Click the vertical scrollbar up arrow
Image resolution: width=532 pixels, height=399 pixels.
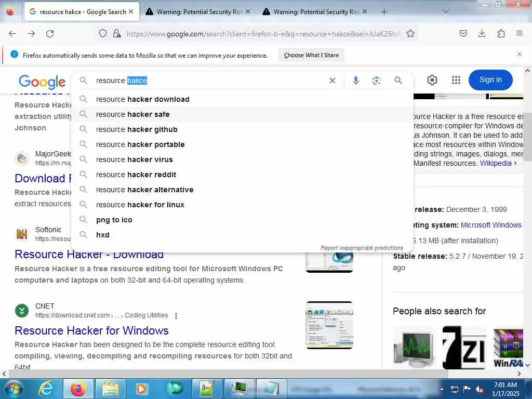tap(527, 71)
